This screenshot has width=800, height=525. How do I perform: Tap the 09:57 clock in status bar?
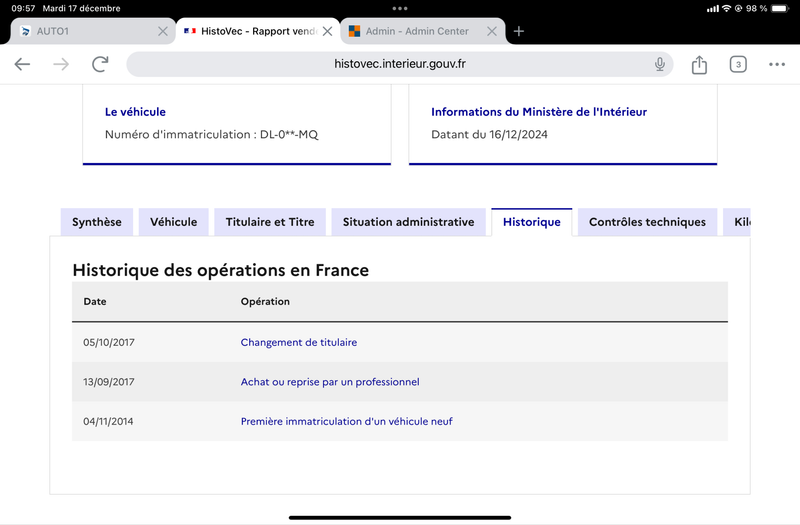pos(23,8)
